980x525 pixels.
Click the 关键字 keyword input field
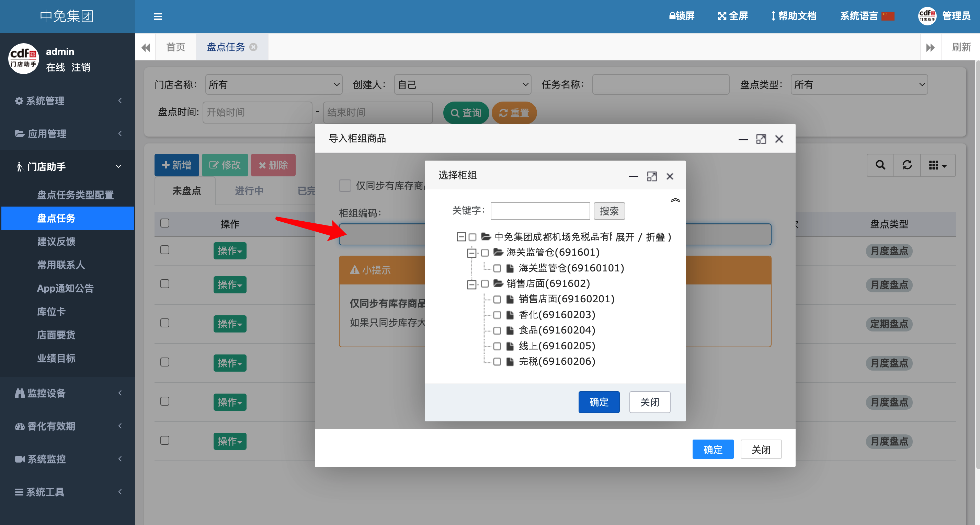[540, 211]
